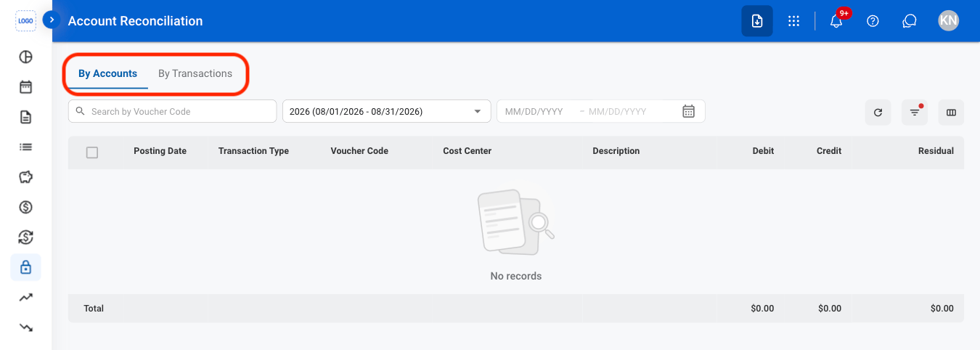Viewport: 980px width, 350px height.
Task: Open the downward trend sidebar icon
Action: tap(25, 327)
